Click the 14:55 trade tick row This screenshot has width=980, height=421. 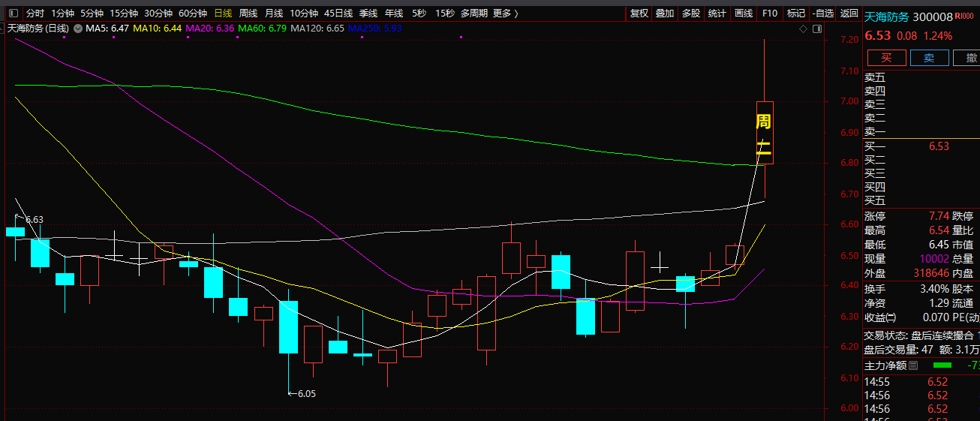[921, 382]
